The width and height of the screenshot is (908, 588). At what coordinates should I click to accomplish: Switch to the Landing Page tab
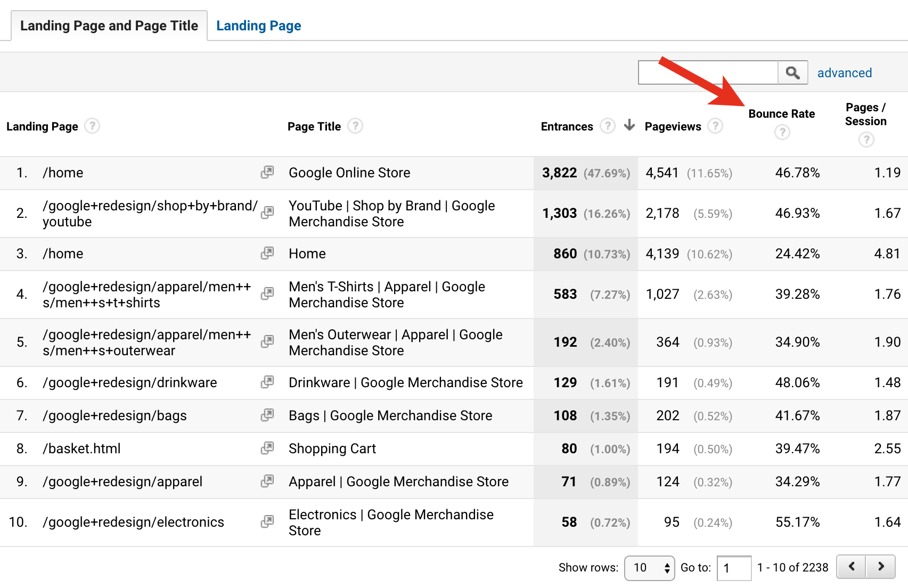258,25
